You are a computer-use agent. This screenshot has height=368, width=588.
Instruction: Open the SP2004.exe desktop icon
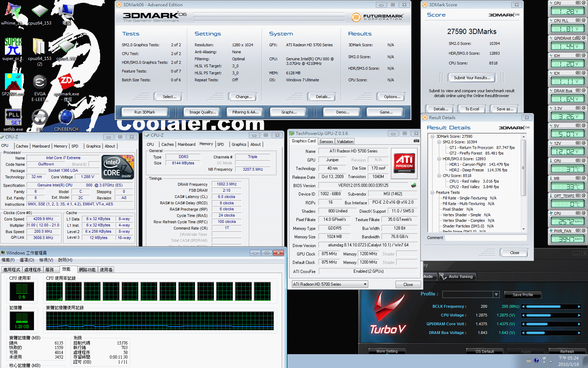click(13, 82)
